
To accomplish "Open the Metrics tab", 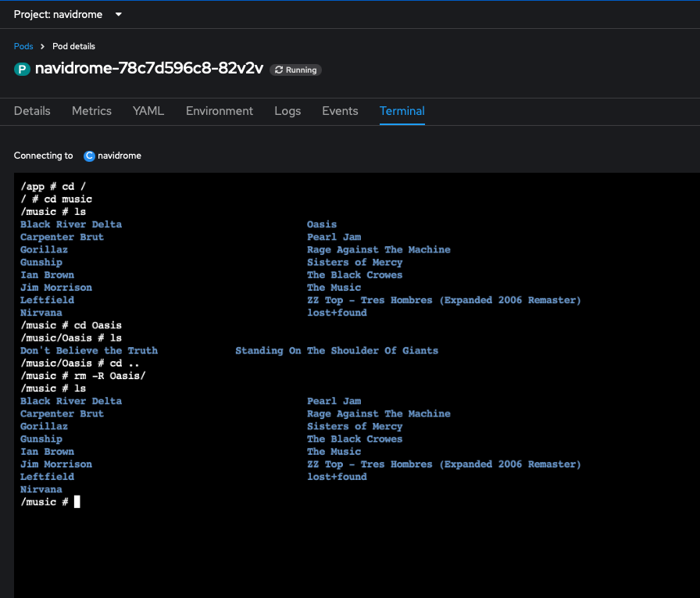I will tap(91, 111).
